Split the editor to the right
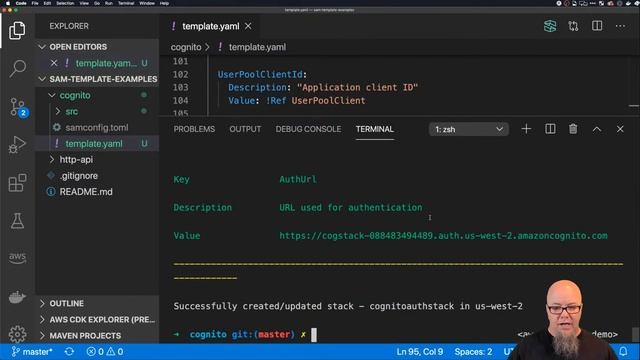This screenshot has width=640, height=360. pos(597,26)
